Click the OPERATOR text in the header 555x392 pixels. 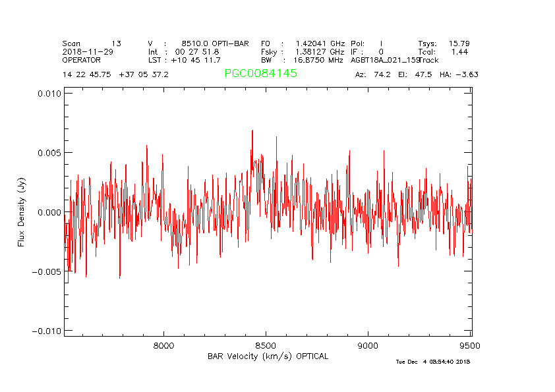coord(82,60)
